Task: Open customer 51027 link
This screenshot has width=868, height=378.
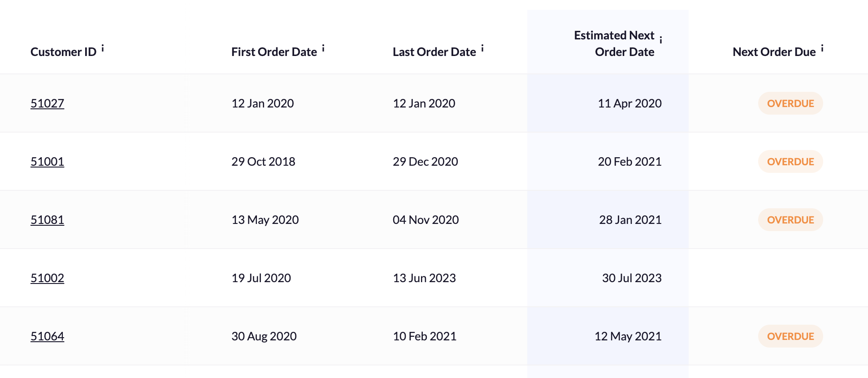Action: coord(47,103)
